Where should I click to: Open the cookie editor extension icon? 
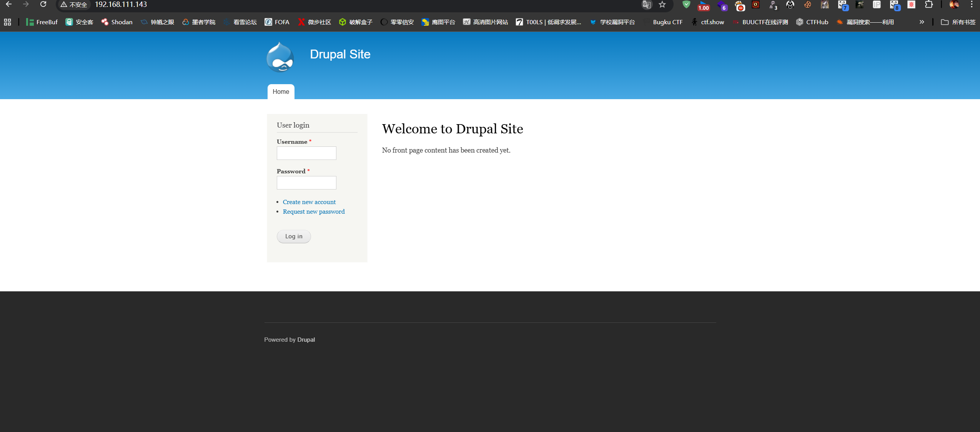pos(807,5)
